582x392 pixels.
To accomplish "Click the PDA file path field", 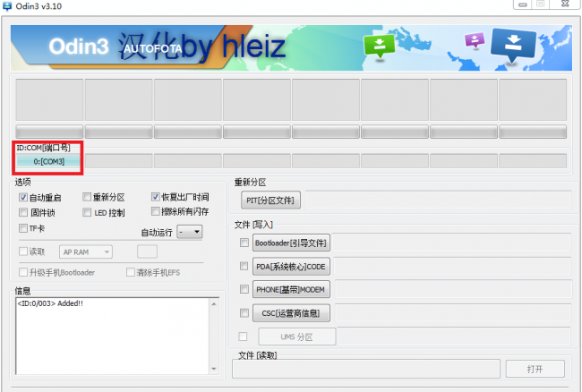I will (x=452, y=267).
